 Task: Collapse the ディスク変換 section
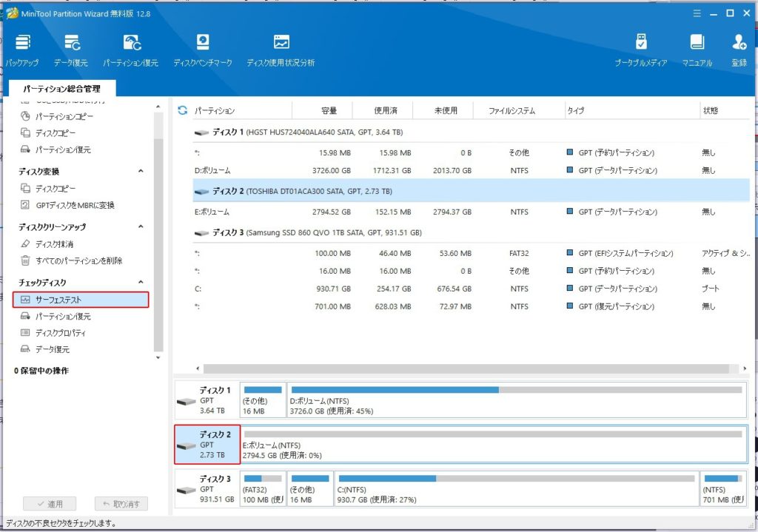(141, 172)
